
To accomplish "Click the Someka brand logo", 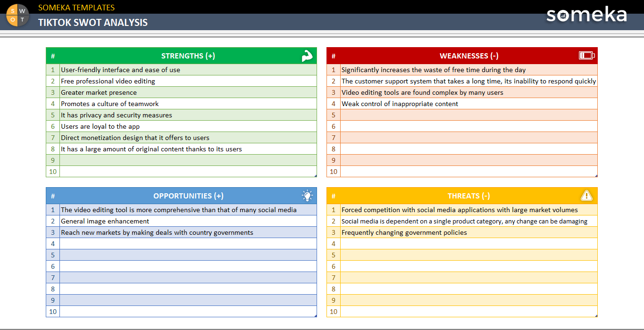I will (586, 15).
